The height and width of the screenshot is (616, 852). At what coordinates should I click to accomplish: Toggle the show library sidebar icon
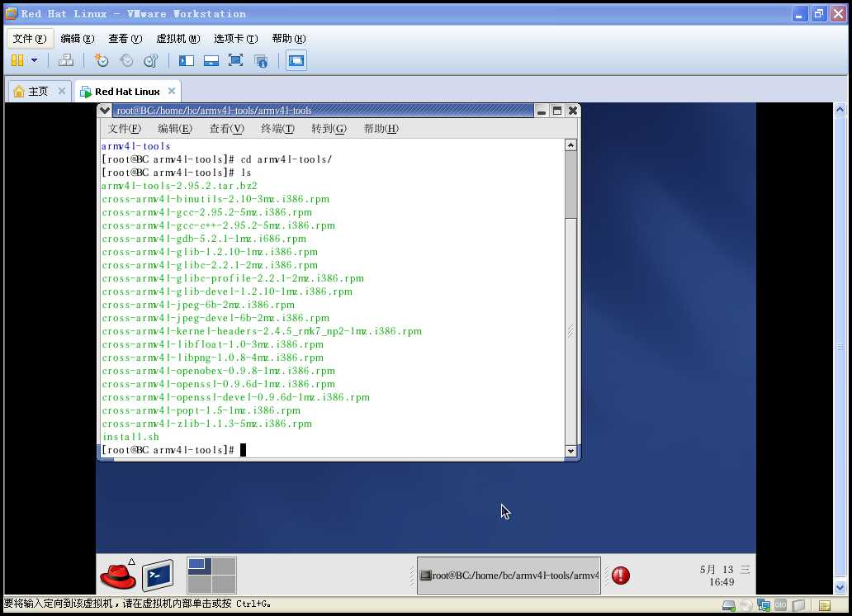(187, 60)
